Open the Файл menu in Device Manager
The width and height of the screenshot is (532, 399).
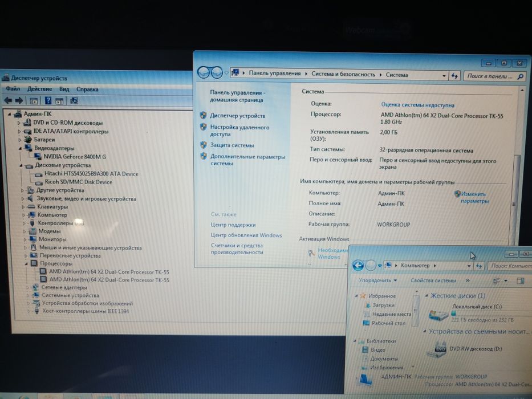pyautogui.click(x=13, y=89)
